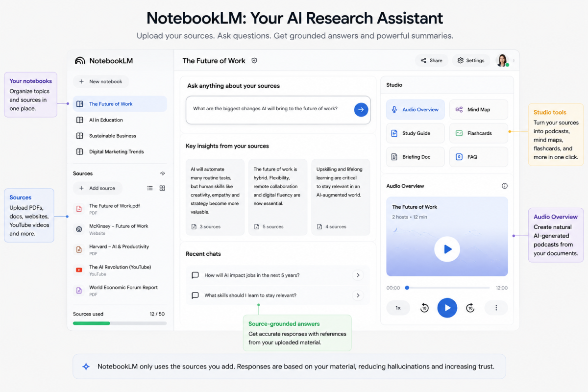Select The AI Revolution (YouTube) source

(x=120, y=270)
